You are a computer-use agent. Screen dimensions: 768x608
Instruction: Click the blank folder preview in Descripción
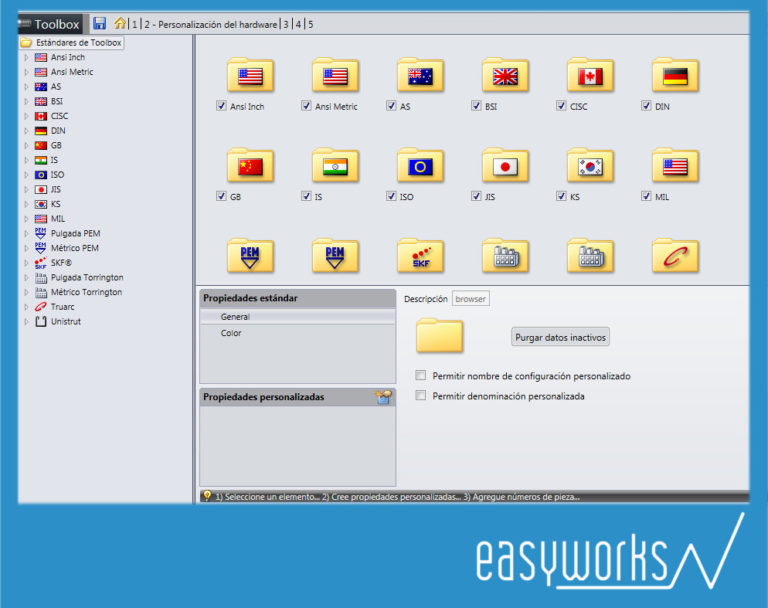click(x=439, y=336)
